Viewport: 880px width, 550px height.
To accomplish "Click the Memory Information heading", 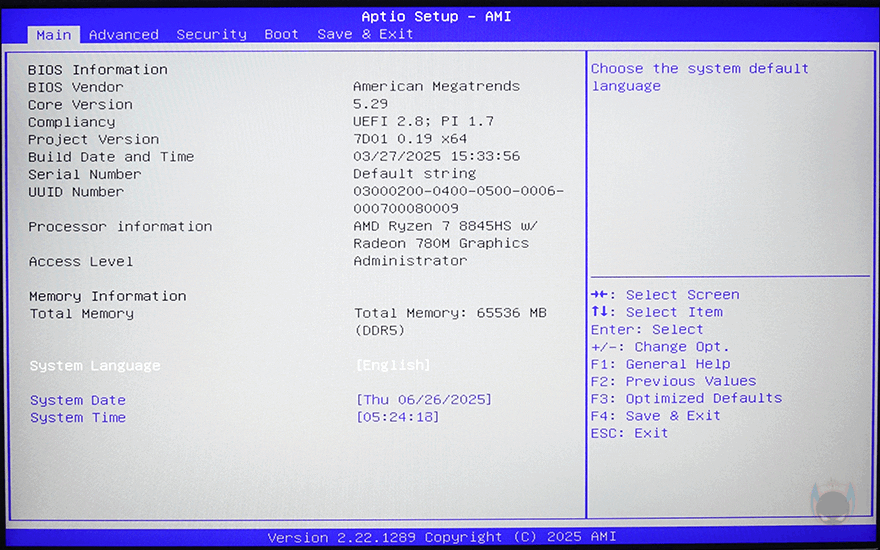I will point(108,296).
